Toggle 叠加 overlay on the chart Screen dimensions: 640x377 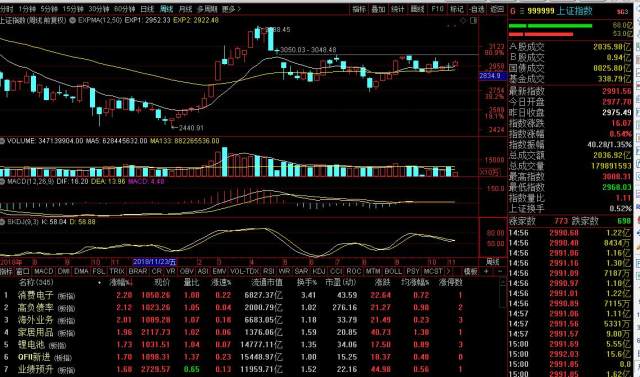pos(378,9)
